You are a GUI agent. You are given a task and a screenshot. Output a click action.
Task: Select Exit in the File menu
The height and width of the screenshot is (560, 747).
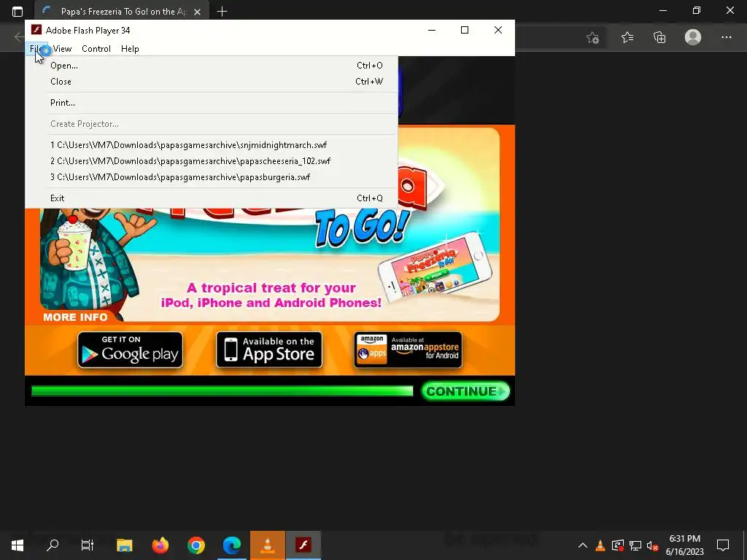point(212,198)
